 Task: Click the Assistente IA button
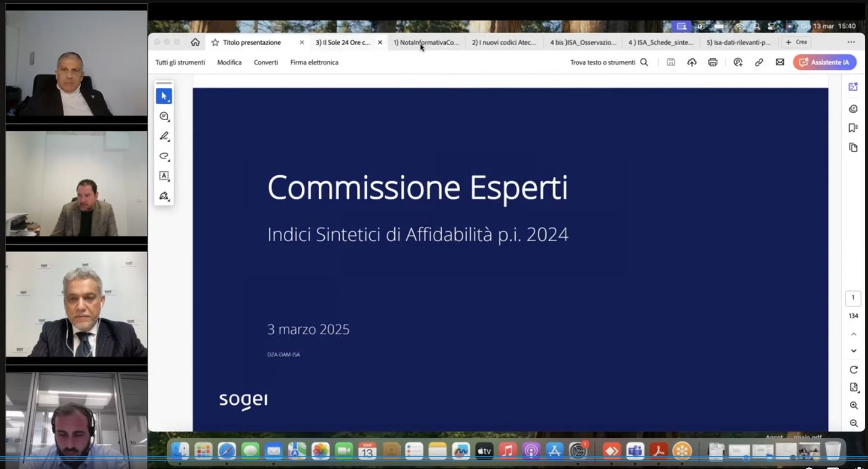click(x=824, y=63)
